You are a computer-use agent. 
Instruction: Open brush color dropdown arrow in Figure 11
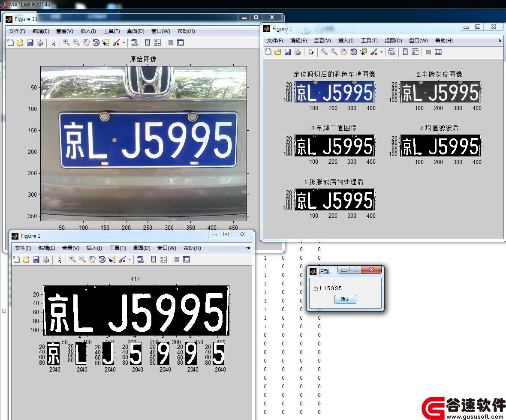coord(123,42)
